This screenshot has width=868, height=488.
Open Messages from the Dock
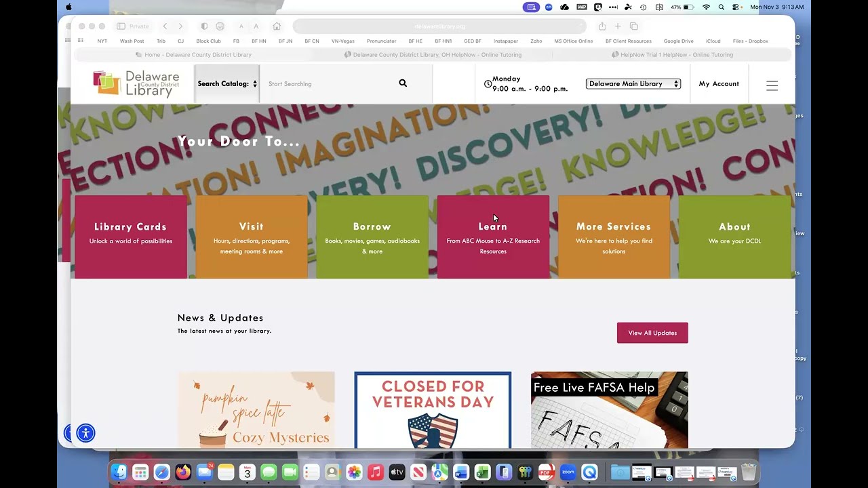[269, 472]
